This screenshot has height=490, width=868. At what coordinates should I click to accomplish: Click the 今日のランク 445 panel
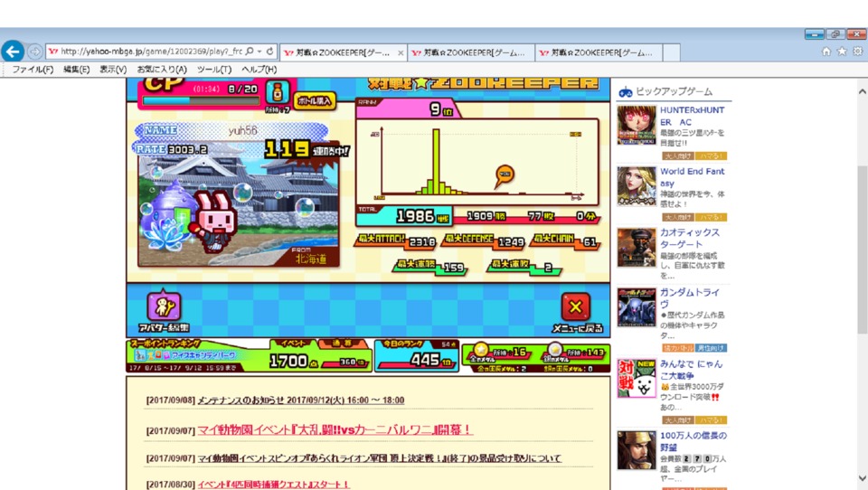click(417, 355)
